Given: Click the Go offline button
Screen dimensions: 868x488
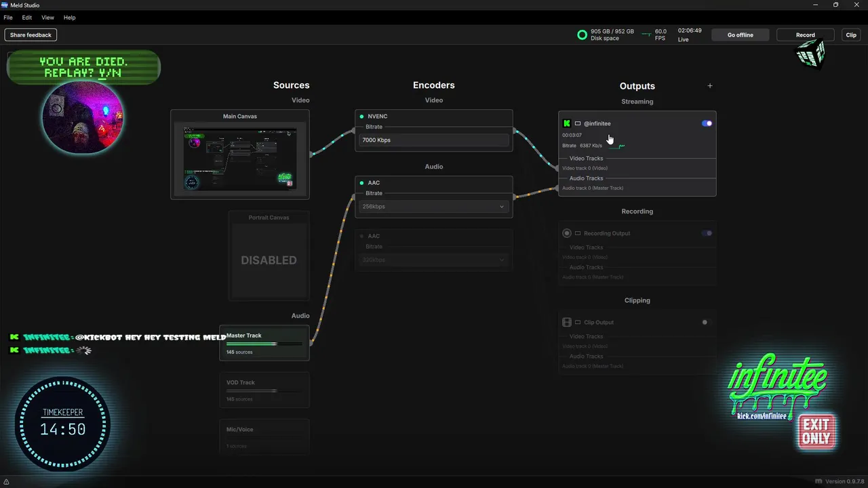Looking at the screenshot, I should click(x=741, y=35).
